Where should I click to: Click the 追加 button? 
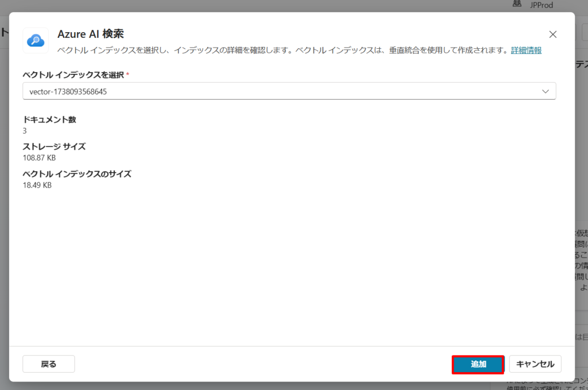(478, 364)
